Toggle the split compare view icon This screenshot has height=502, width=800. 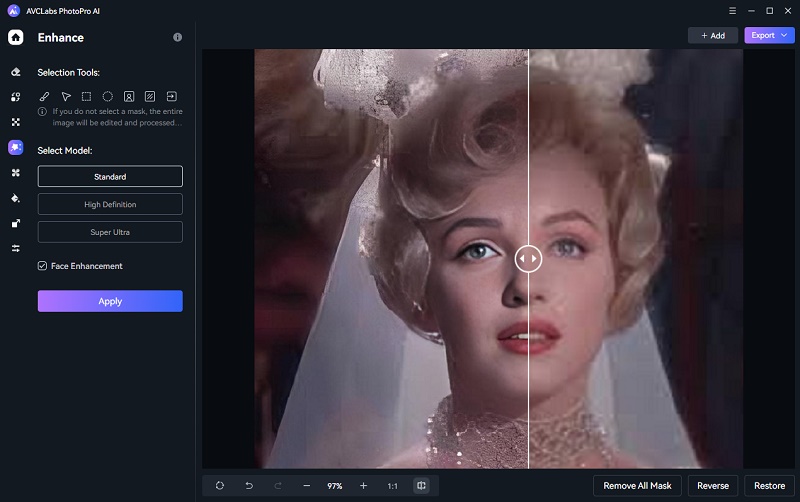[x=421, y=486]
